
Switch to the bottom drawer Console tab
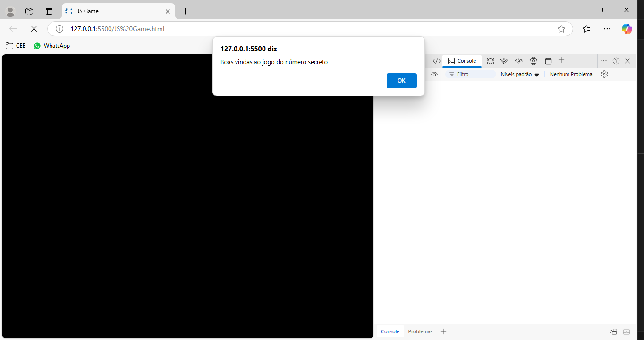click(390, 331)
